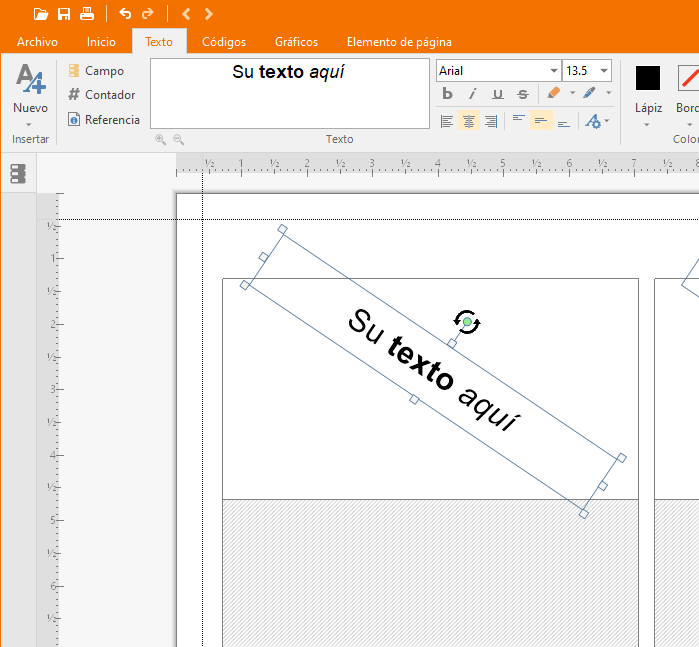Enable center horizontal alignment
Screen dimensions: 699x647
(x=468, y=121)
